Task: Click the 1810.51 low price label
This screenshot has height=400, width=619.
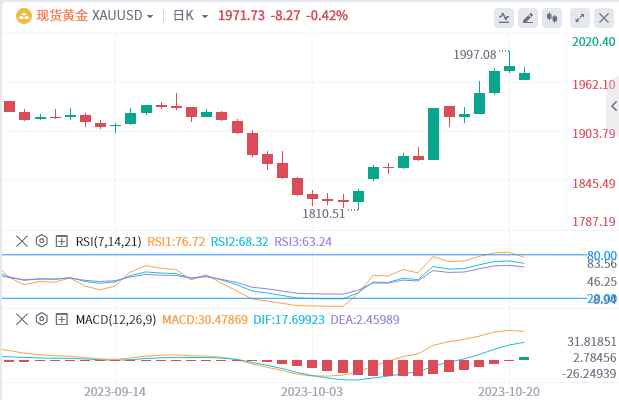Action: [x=324, y=213]
